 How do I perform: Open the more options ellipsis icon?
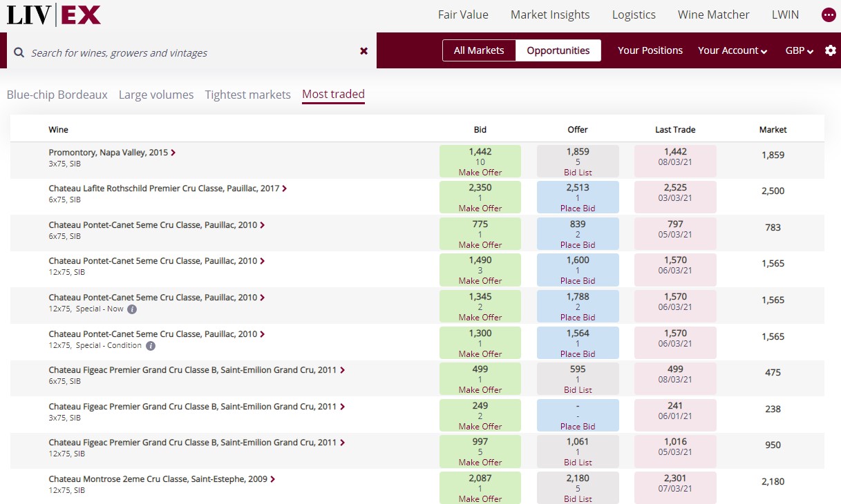pos(829,14)
